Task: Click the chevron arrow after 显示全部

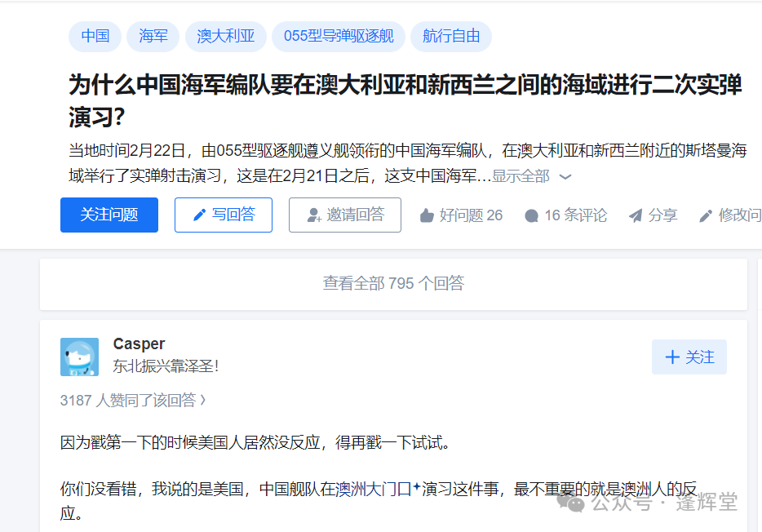Action: click(565, 177)
